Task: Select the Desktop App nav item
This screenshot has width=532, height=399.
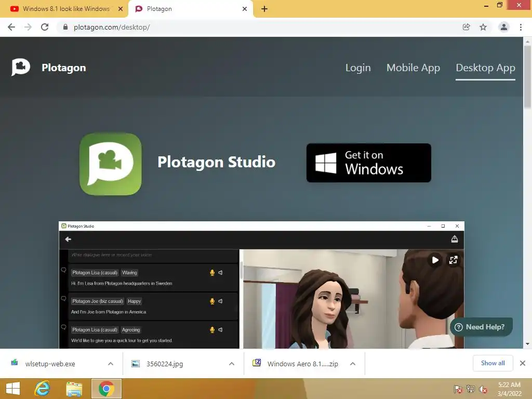Action: [x=485, y=68]
